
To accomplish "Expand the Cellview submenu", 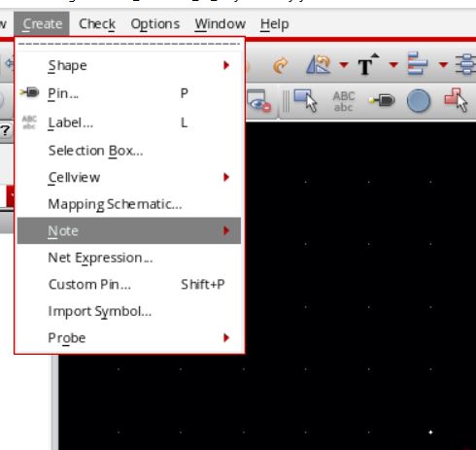I will click(x=129, y=177).
